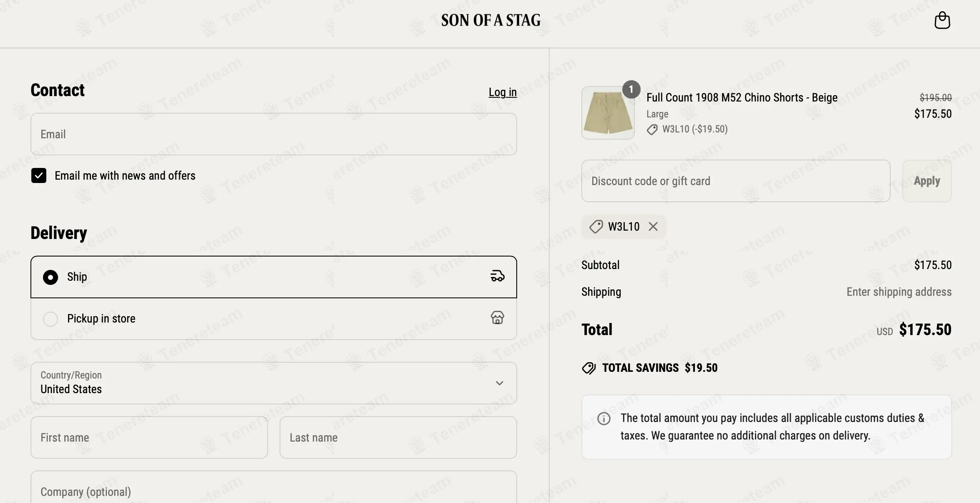This screenshot has height=503, width=980.
Task: Click the tag icon in W3L10 chip
Action: 596,226
